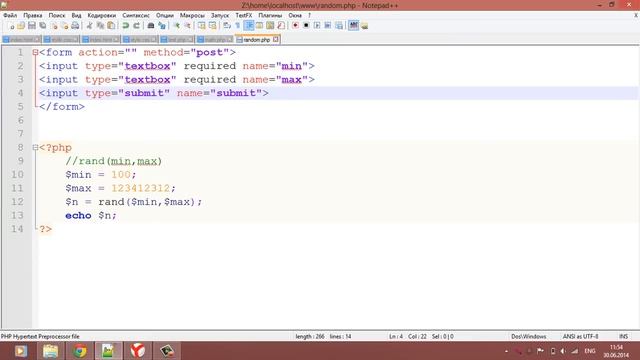Open the TextFX menu
Screen dimensions: 640x360
(244, 15)
